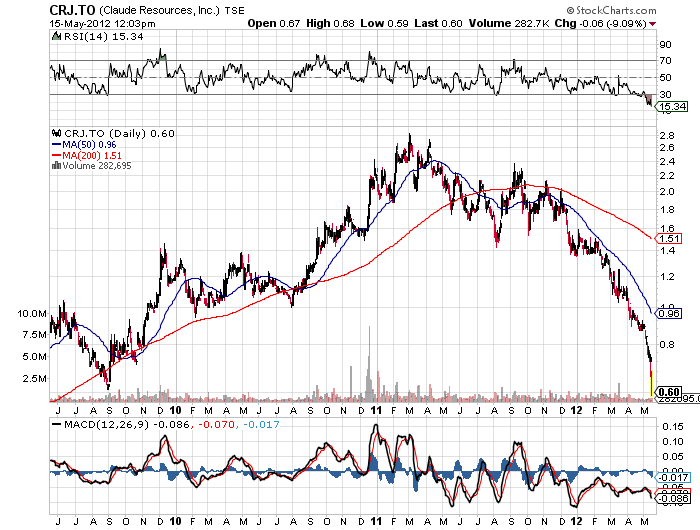Click the red -0.070 MACD signal value
The image size is (700, 530).
coord(216,424)
